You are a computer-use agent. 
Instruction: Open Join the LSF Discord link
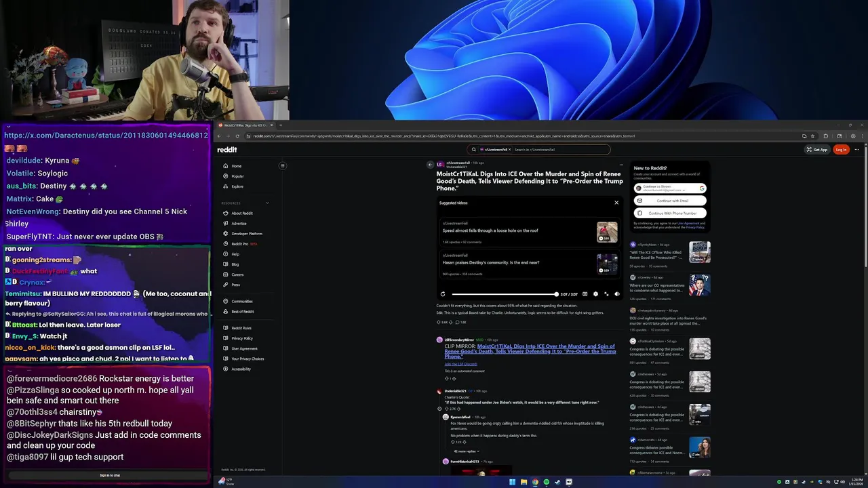[x=460, y=364]
